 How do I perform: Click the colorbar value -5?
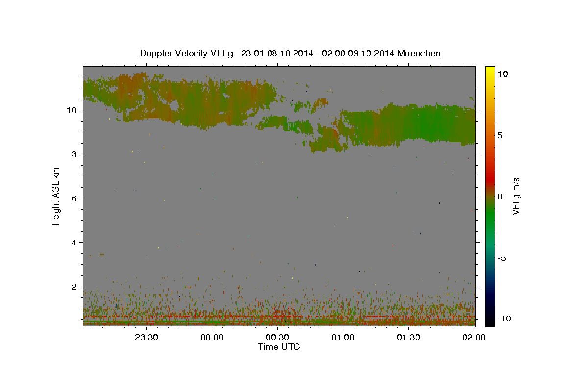(502, 258)
